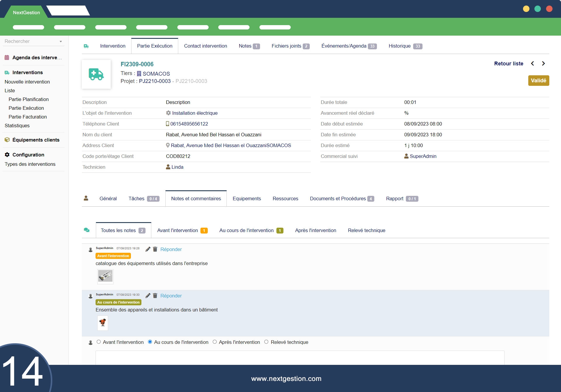561x392 pixels.
Task: Click the user icon tab beside Général
Action: tap(86, 198)
